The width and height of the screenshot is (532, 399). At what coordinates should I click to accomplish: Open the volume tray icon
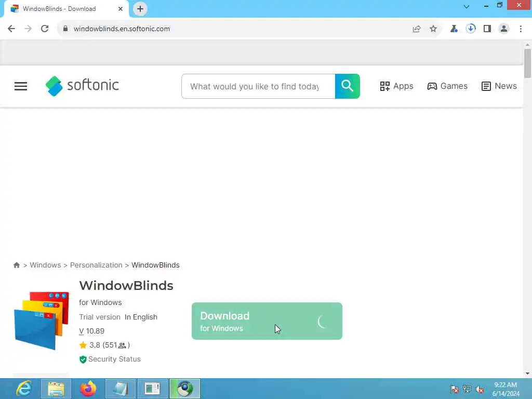click(x=480, y=390)
